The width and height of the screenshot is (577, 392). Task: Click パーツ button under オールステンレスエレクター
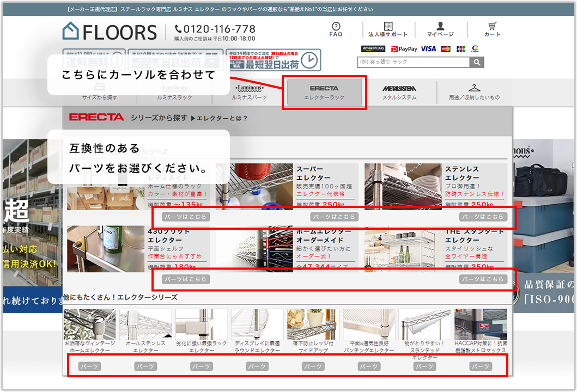click(x=145, y=366)
